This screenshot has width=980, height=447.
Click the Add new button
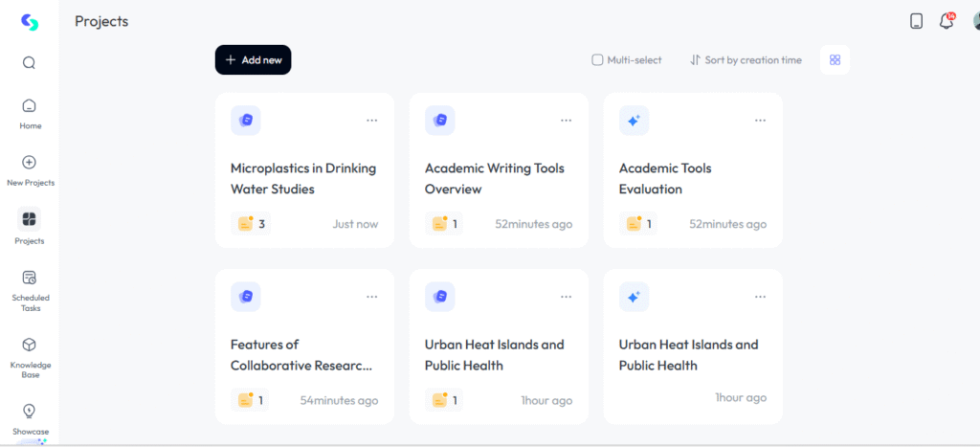point(253,60)
